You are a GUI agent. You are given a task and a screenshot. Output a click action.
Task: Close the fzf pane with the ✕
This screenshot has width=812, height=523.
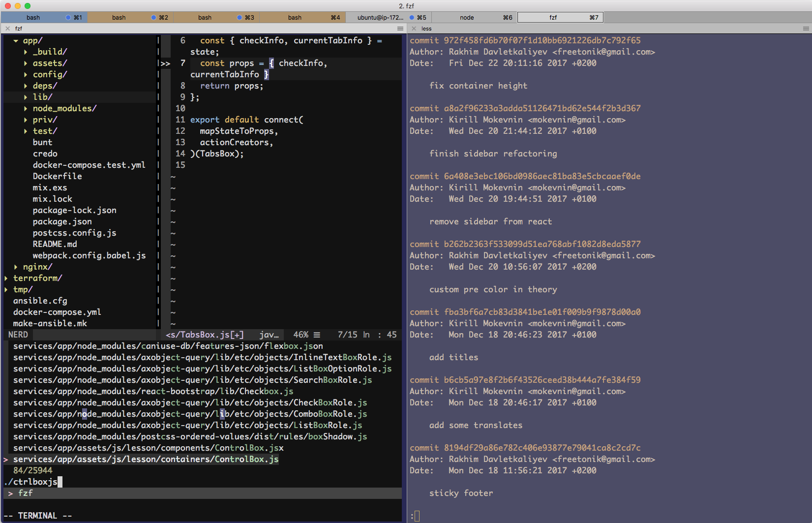(x=8, y=29)
